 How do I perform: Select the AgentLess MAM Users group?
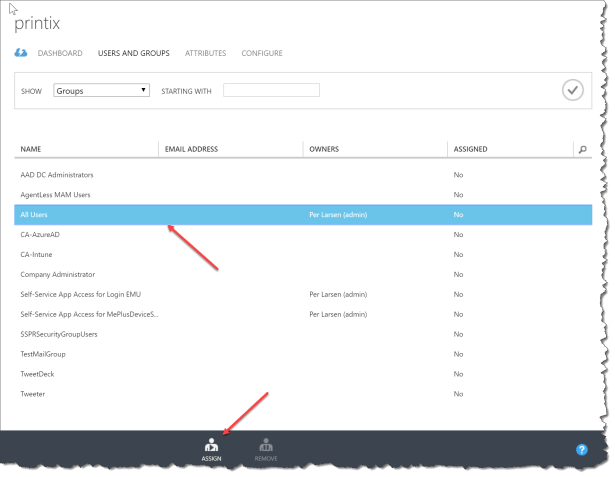(55, 195)
